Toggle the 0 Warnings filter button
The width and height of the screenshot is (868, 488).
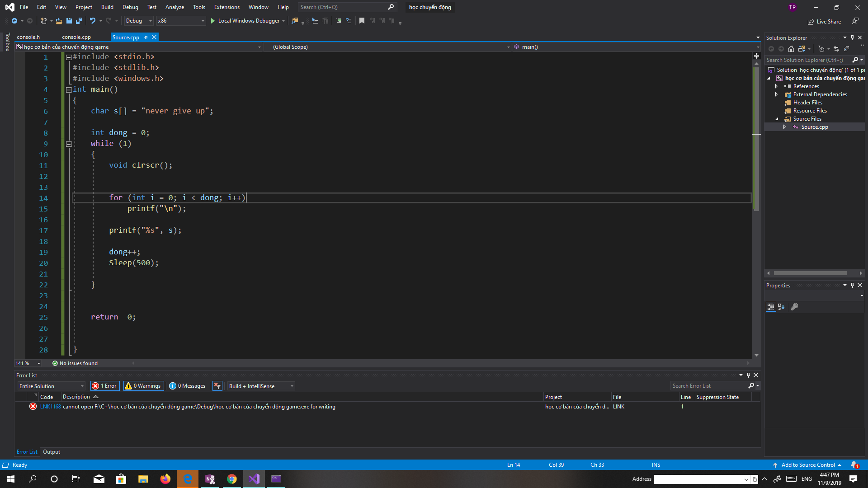143,386
